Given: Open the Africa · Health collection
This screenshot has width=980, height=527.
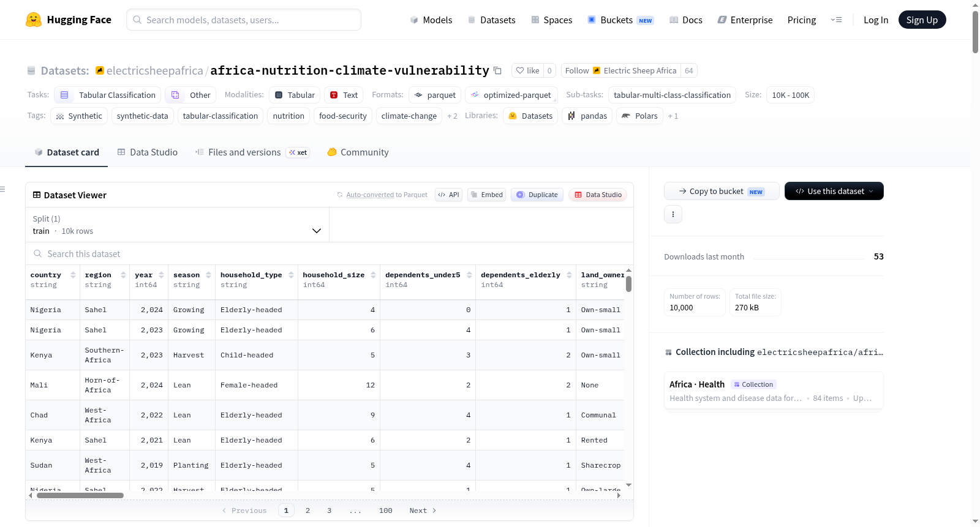Looking at the screenshot, I should [x=774, y=391].
